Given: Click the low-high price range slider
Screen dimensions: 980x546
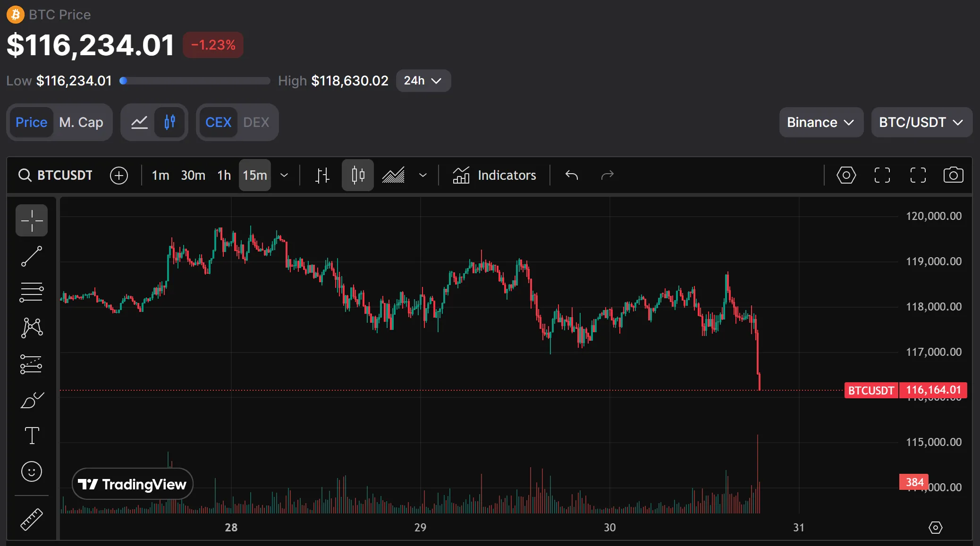Looking at the screenshot, I should coord(195,81).
